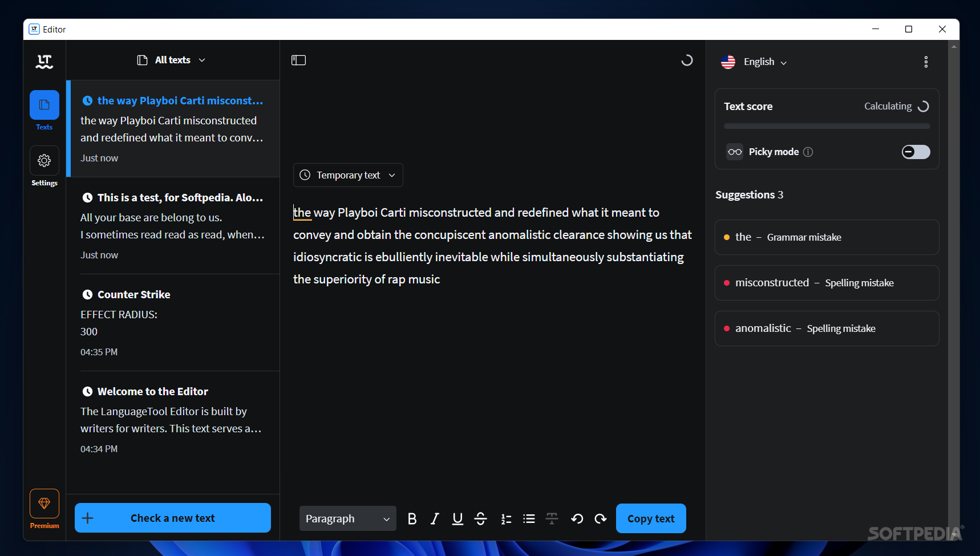Open the Temporary text dropdown
Screen dimensions: 980x556
pyautogui.click(x=348, y=175)
